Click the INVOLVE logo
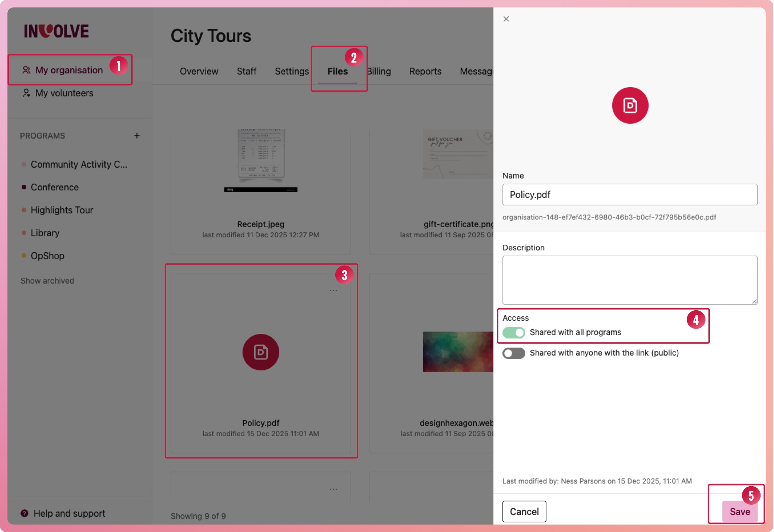Image resolution: width=774 pixels, height=532 pixels. coord(56,31)
